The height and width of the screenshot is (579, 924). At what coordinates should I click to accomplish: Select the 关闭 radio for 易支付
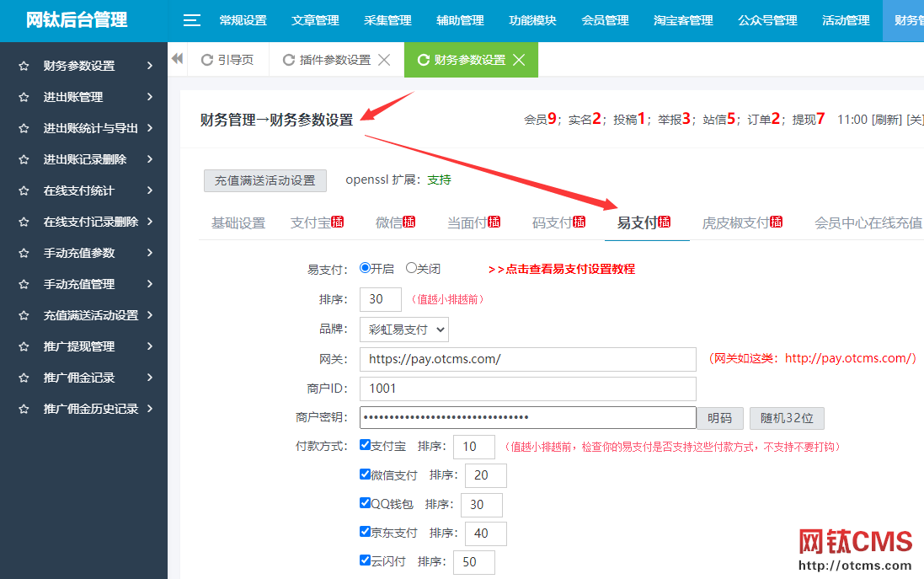[x=411, y=268]
